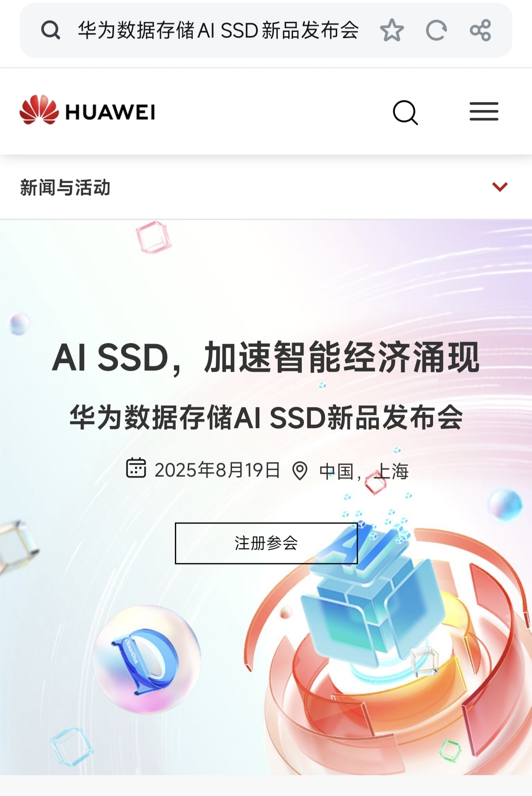Click the HUAWEI wordmark text
This screenshot has width=532, height=796.
110,112
